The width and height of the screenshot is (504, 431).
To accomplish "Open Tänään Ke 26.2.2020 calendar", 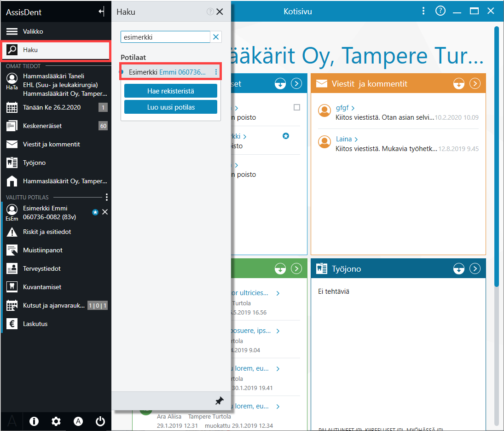I will pyautogui.click(x=56, y=107).
